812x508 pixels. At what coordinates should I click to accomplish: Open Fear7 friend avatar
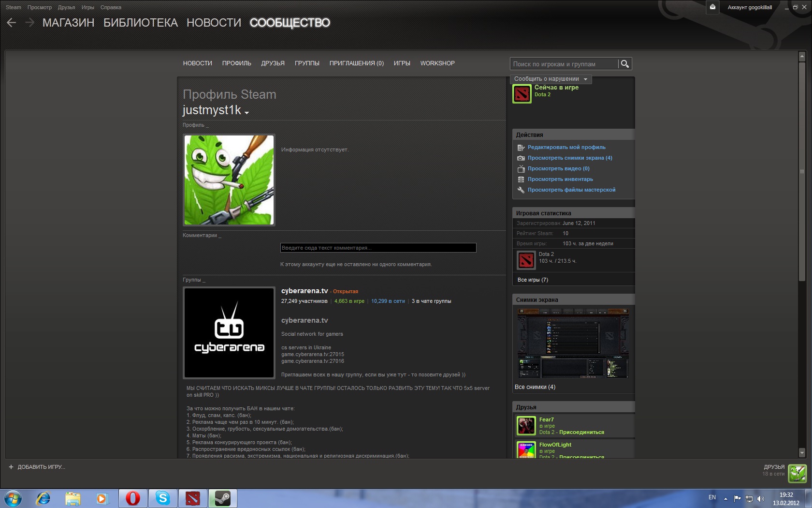tap(526, 426)
